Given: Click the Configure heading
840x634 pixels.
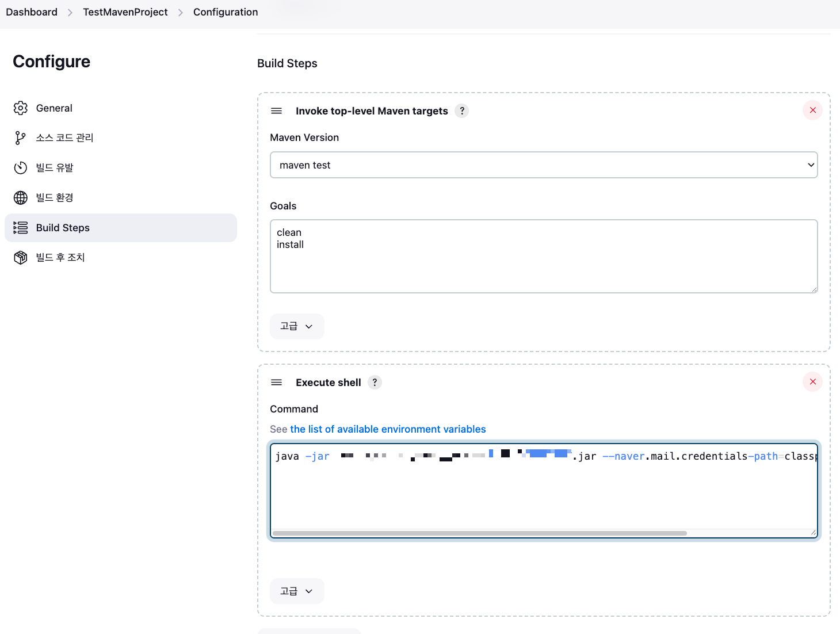Looking at the screenshot, I should [x=52, y=62].
